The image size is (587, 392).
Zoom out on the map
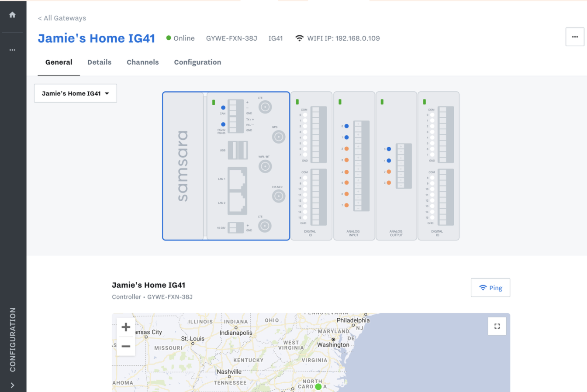coord(126,347)
